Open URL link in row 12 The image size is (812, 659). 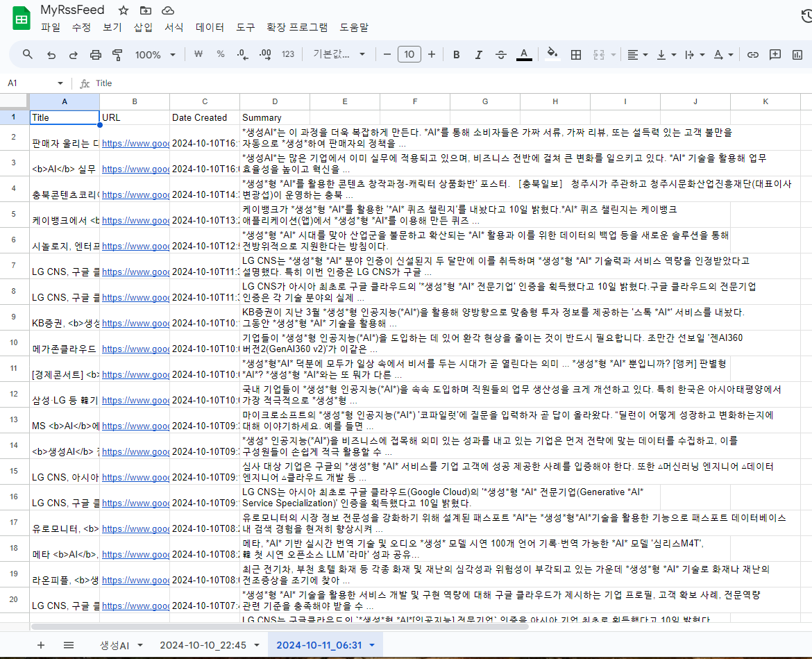(x=135, y=401)
